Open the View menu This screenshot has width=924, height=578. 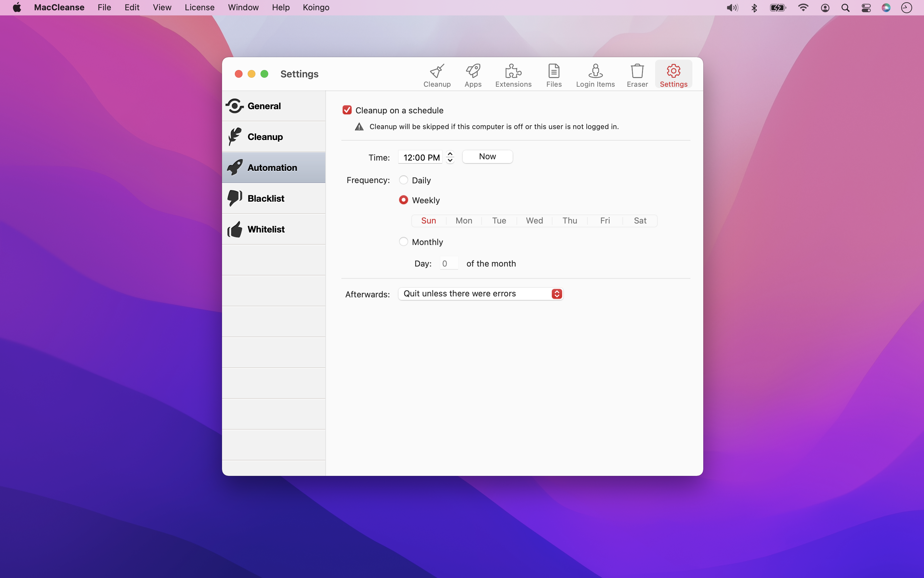click(x=162, y=8)
